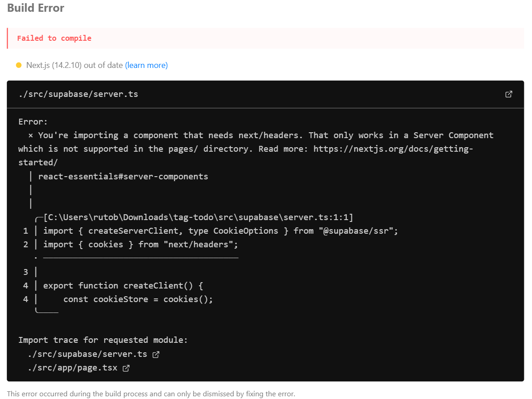Click 'Import trace for requested module:' text
Screen dimensions: 532x399
(103, 340)
